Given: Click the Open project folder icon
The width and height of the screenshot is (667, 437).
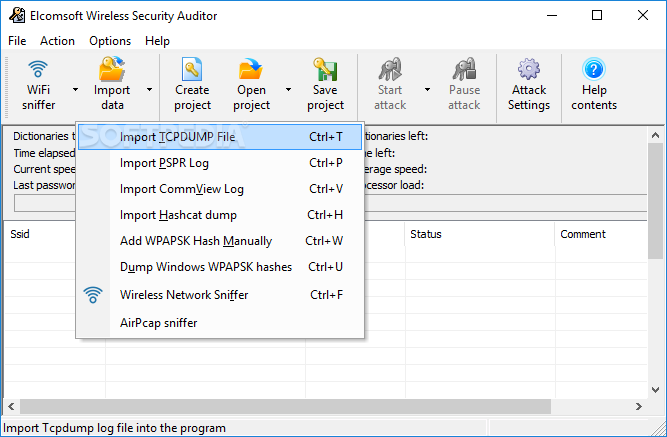Looking at the screenshot, I should (x=251, y=69).
